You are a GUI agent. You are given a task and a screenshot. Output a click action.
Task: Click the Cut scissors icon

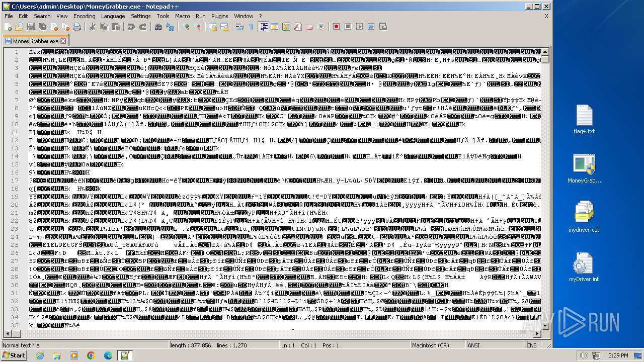pyautogui.click(x=93, y=27)
